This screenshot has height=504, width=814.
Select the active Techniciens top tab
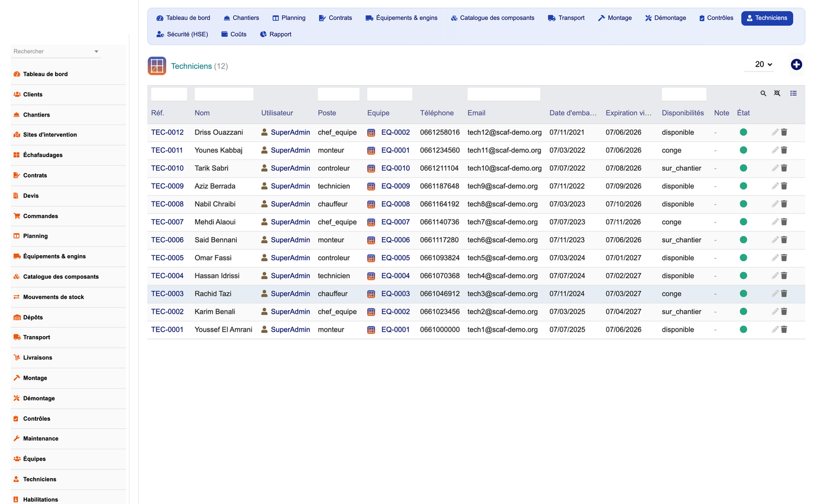pos(767,18)
